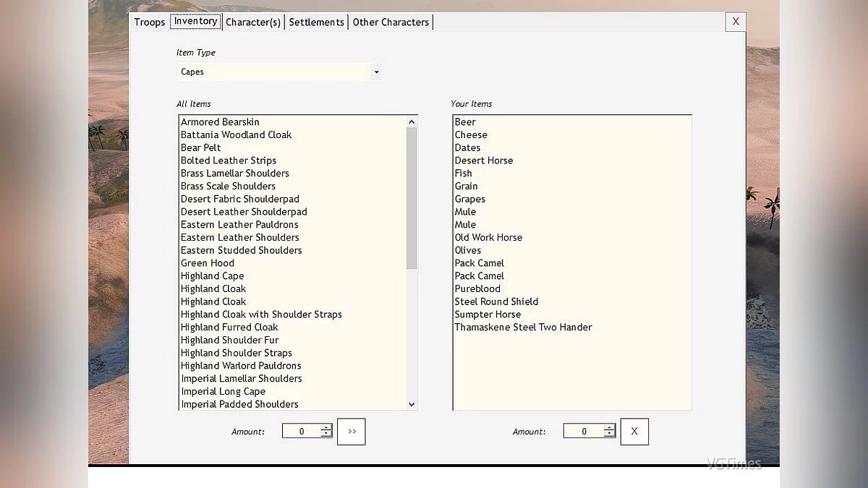Select the Other Characters tab
Screen dimensions: 868x488
pyautogui.click(x=391, y=22)
